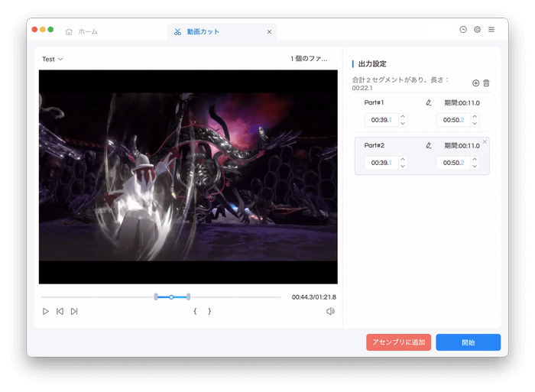The image size is (535, 392).
Task: Click the scissors icon on 動画カット tab
Action: 177,32
